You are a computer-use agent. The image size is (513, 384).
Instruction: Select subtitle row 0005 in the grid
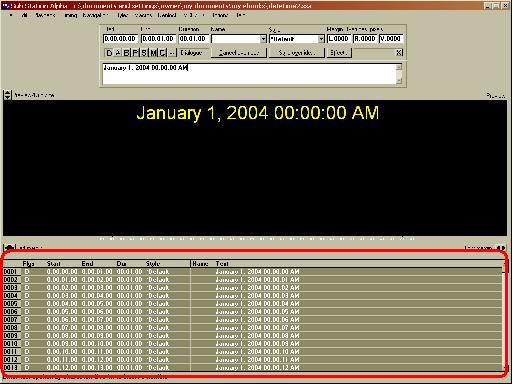253,304
